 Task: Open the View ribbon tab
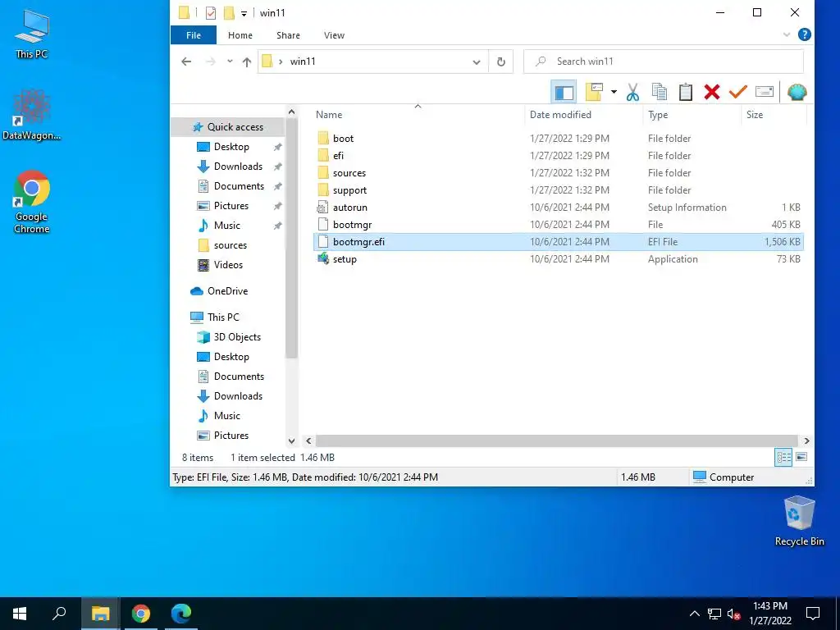pyautogui.click(x=335, y=35)
